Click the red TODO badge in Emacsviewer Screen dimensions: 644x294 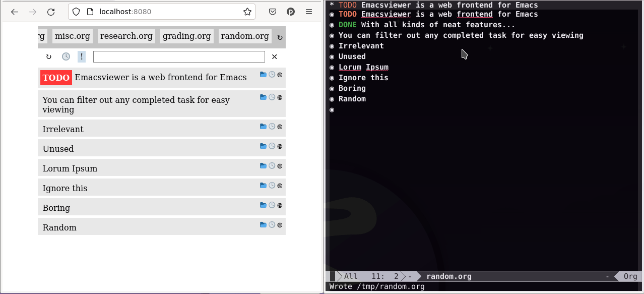(x=56, y=78)
